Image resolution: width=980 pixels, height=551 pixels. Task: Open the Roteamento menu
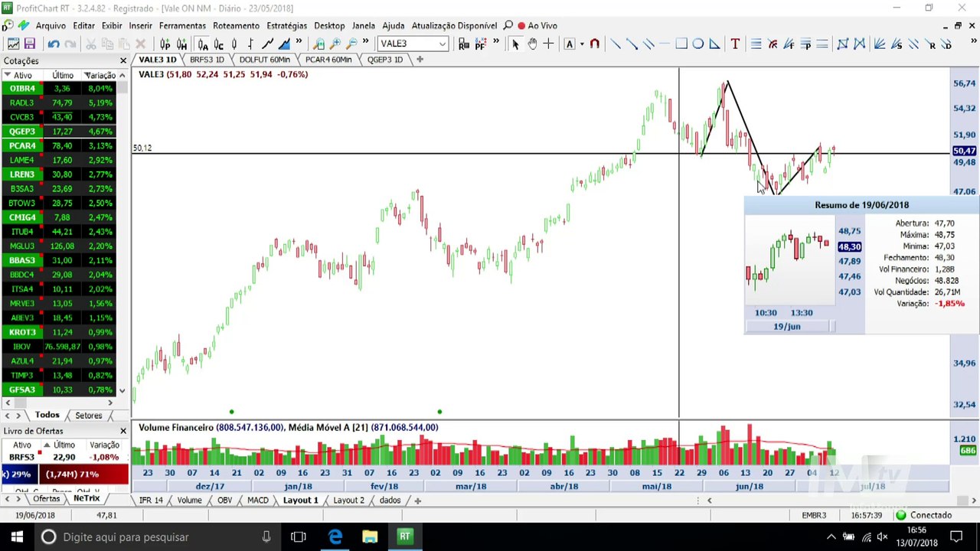coord(236,25)
